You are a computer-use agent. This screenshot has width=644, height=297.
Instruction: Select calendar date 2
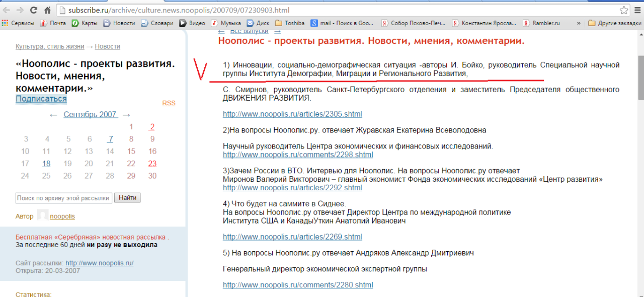[152, 127]
